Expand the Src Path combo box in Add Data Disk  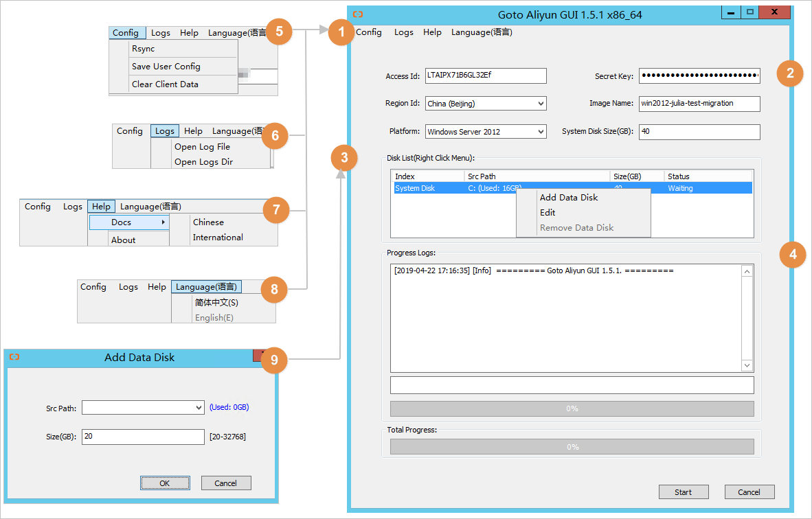199,408
